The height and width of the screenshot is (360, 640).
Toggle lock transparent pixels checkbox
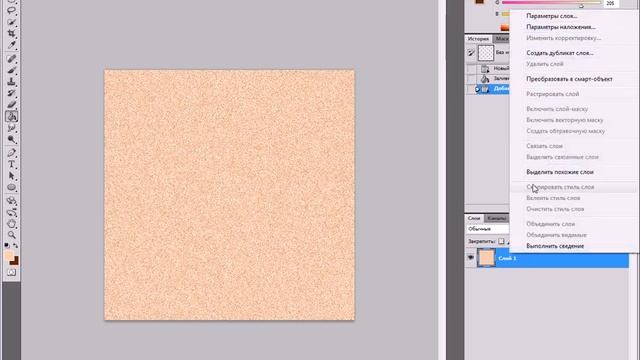(x=501, y=241)
